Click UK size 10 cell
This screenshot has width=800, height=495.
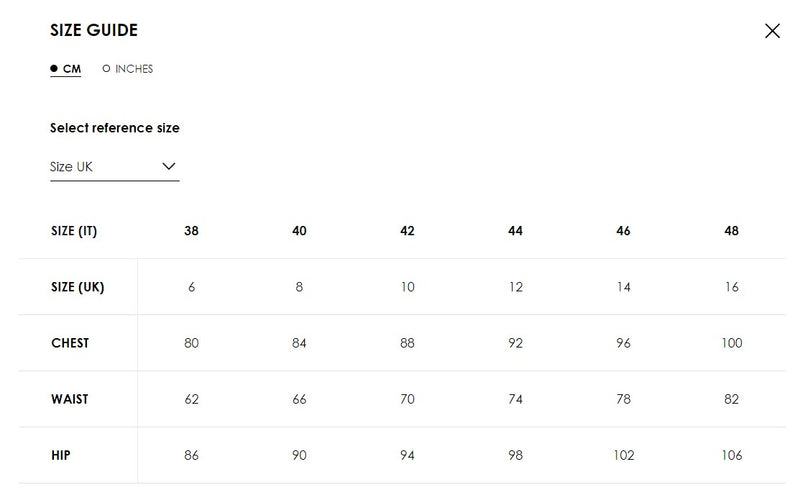click(x=407, y=287)
